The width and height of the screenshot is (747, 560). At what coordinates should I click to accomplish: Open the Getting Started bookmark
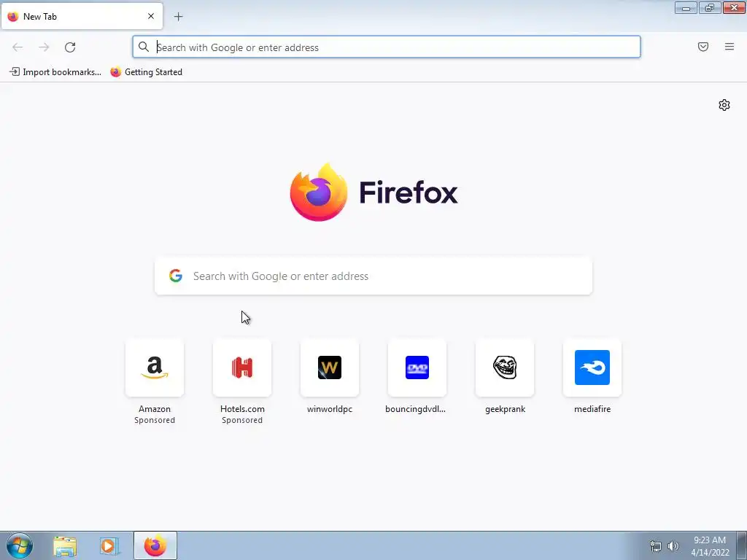(146, 72)
